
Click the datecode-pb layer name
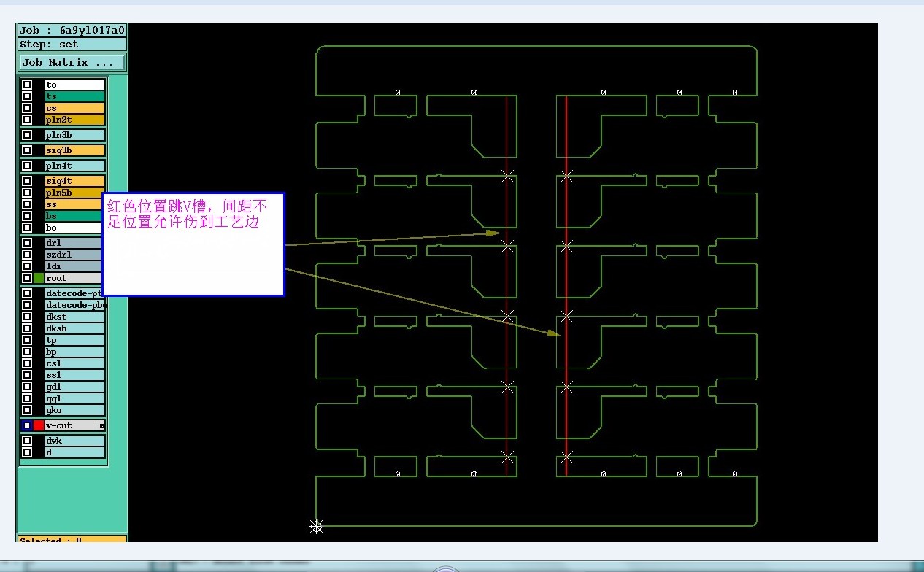pyautogui.click(x=75, y=305)
